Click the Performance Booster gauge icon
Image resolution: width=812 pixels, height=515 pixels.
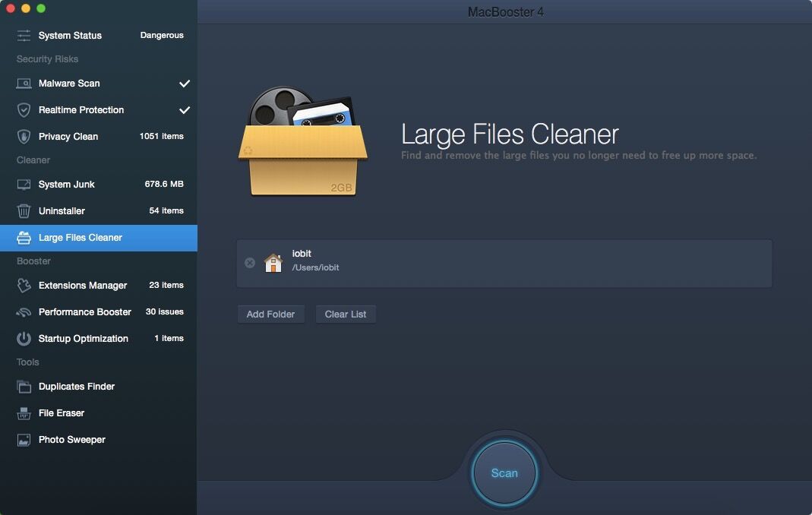coord(24,312)
